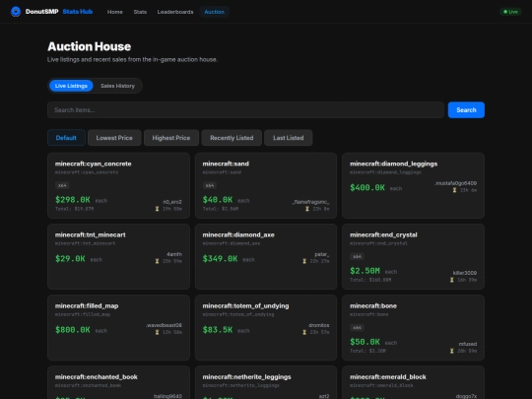Image resolution: width=532 pixels, height=399 pixels.
Task: Click seller name dromitos
Action: click(x=319, y=325)
